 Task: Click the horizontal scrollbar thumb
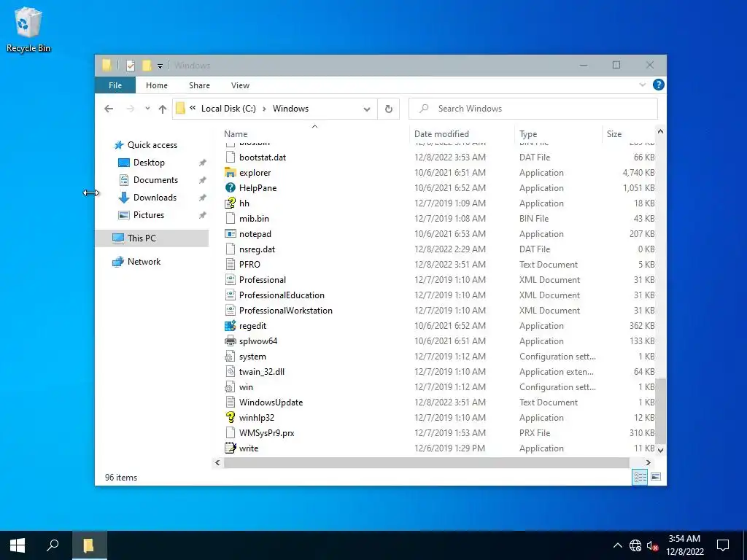pyautogui.click(x=426, y=462)
